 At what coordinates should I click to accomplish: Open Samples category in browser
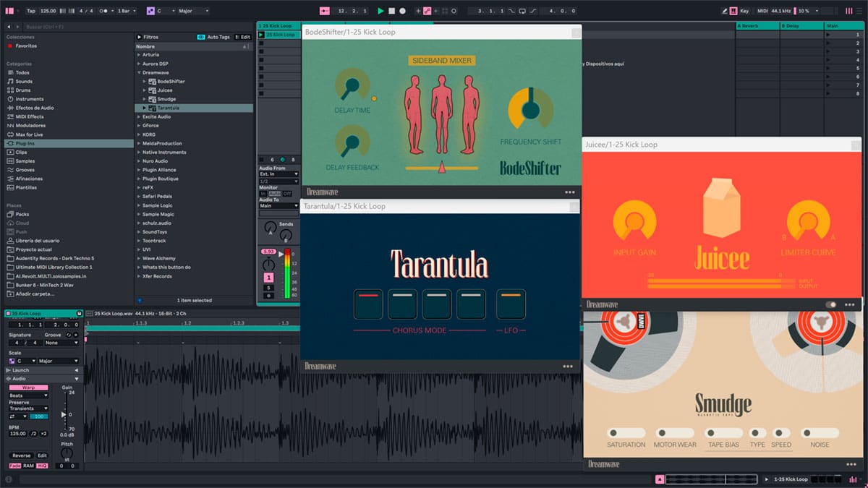(25, 160)
